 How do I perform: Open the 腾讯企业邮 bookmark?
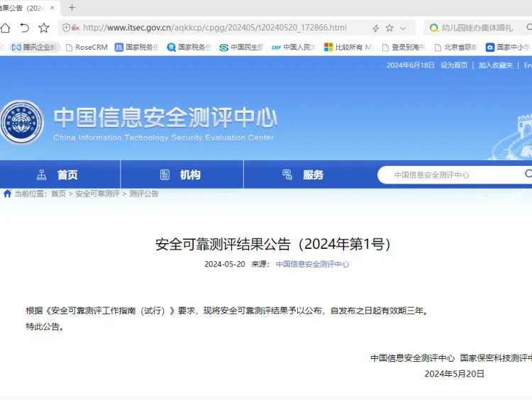click(33, 47)
